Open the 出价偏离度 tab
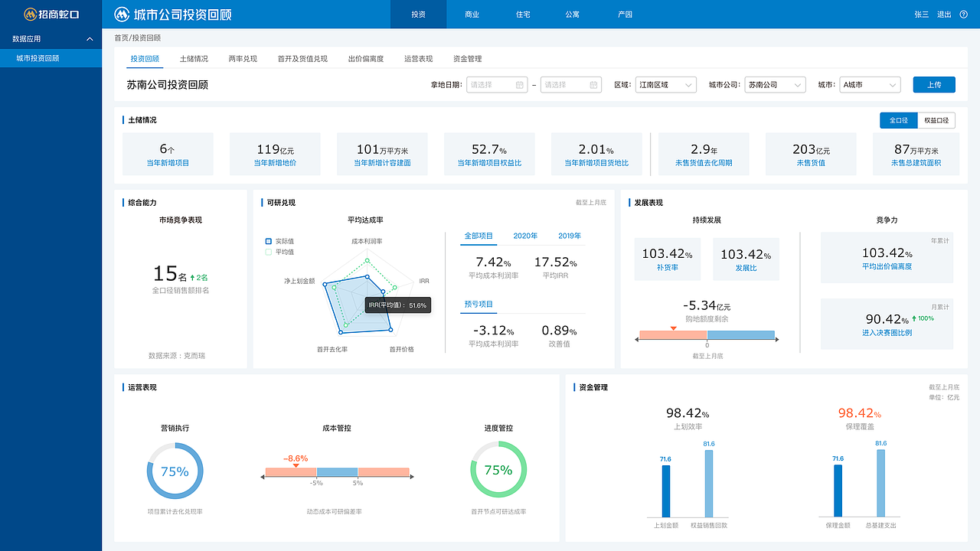Viewport: 980px width, 551px height. tap(366, 59)
